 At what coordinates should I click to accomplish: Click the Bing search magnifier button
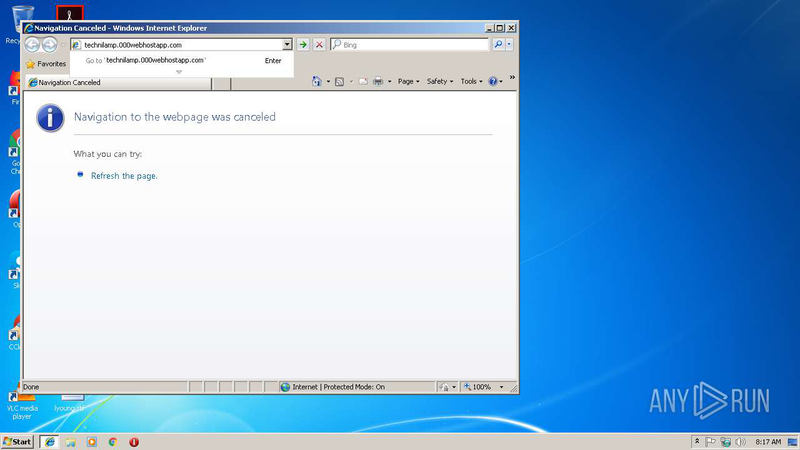[x=498, y=45]
